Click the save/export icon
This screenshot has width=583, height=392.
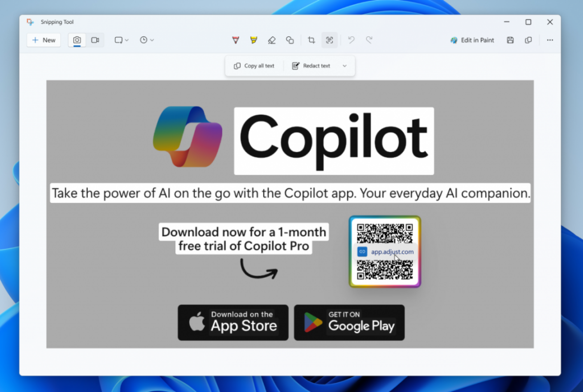(510, 40)
